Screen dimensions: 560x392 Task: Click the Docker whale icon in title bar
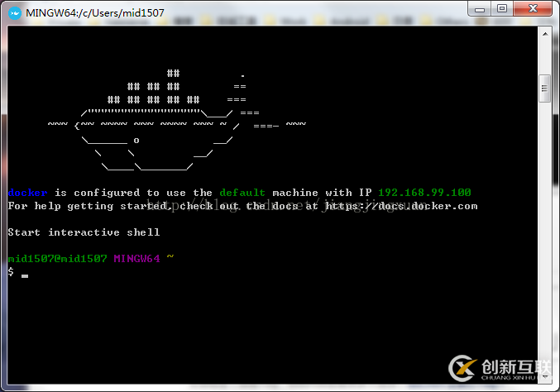(x=15, y=13)
